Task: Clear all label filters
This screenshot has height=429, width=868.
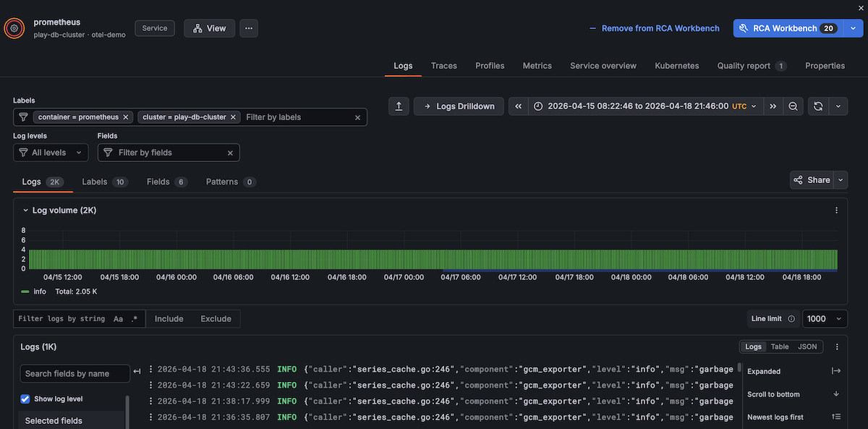Action: click(x=357, y=117)
